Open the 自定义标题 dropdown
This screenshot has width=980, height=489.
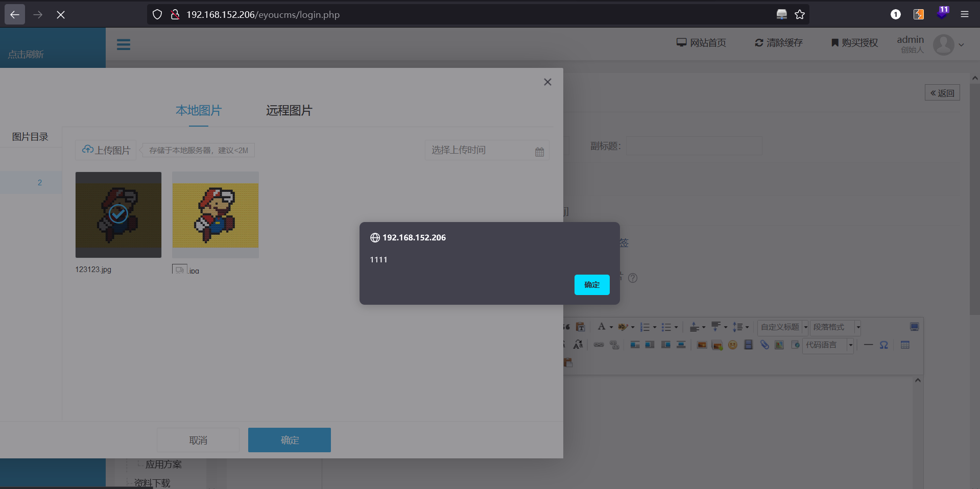coord(783,327)
